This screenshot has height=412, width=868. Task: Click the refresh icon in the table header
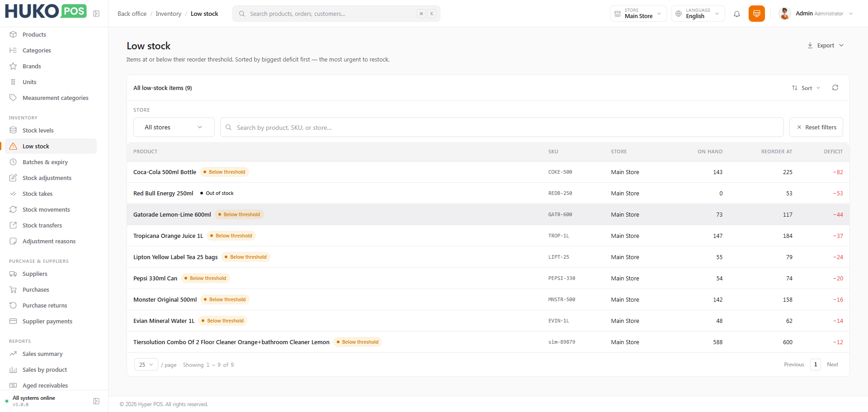click(835, 88)
